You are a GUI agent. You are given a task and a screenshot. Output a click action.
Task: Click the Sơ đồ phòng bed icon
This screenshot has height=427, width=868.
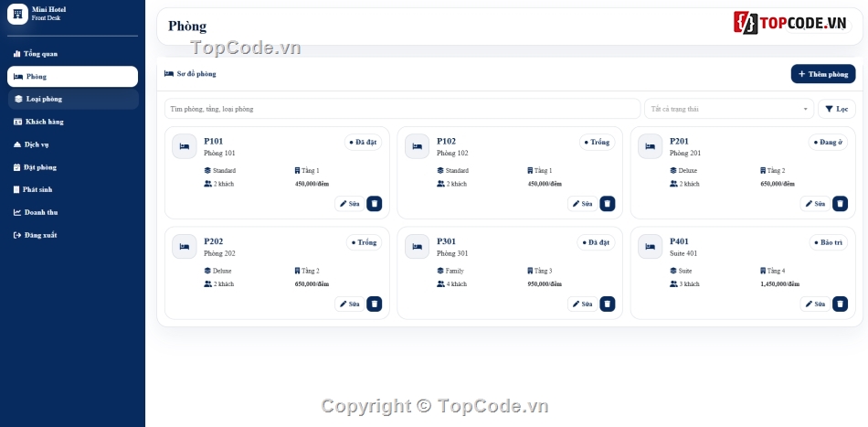coord(169,74)
